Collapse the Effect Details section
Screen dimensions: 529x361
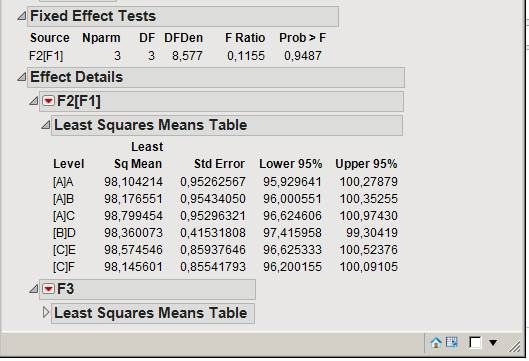(x=22, y=77)
